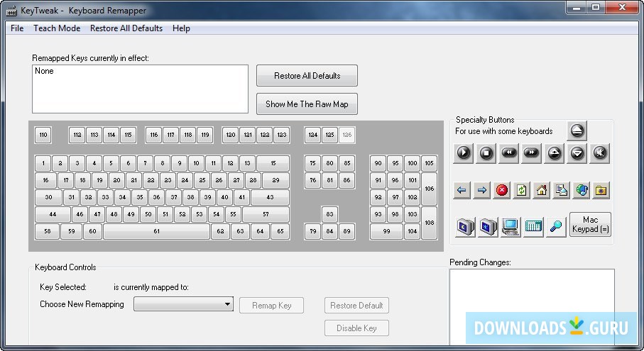Choose the Calculator specialty button
The image size is (644, 351).
tap(533, 227)
